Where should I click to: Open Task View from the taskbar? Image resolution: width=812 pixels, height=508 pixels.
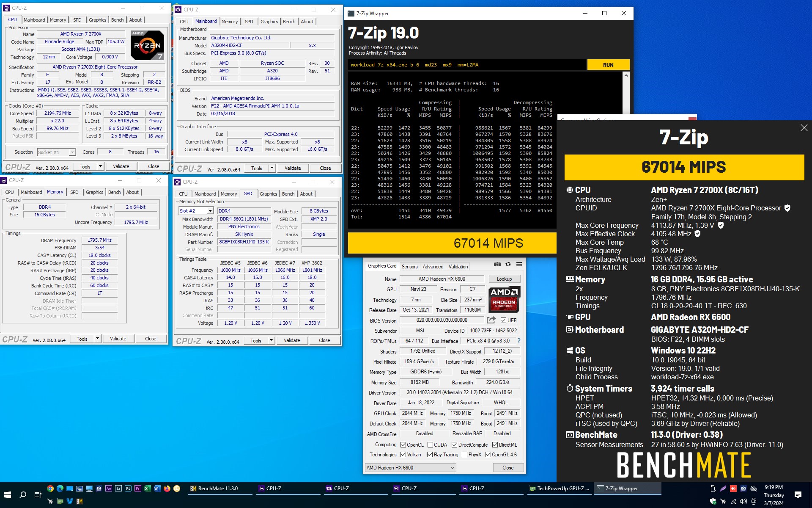coord(38,494)
